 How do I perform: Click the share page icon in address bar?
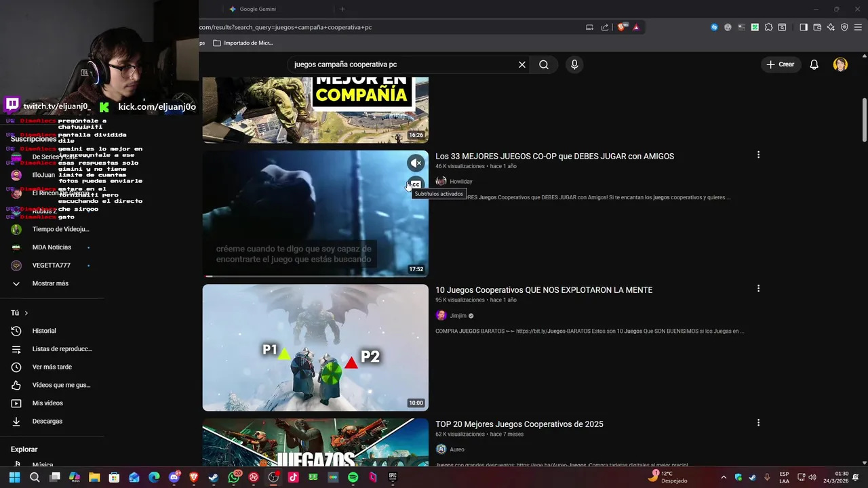click(605, 27)
